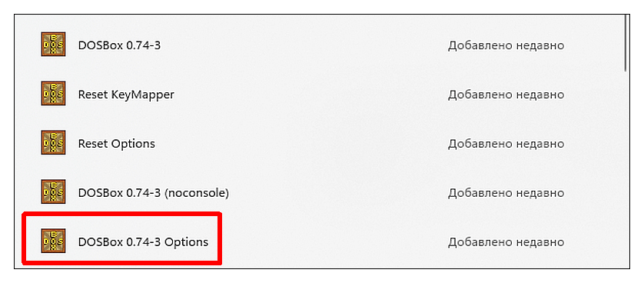
Task: Select the Reset Options label
Action: point(117,144)
